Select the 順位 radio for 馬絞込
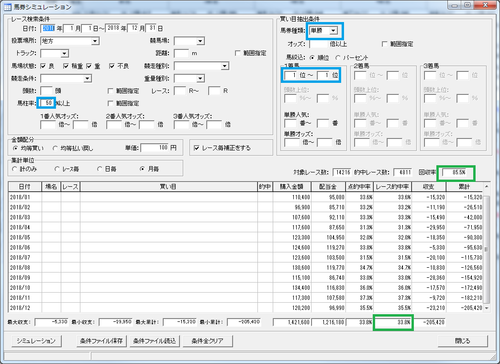Screen dimensions: 500x364 312,58
